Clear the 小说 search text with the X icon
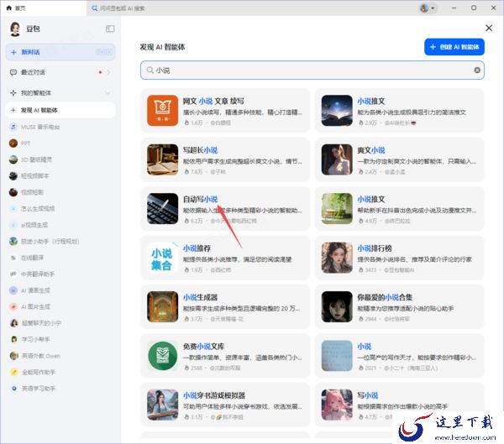Image resolution: width=504 pixels, height=444 pixels. (477, 70)
